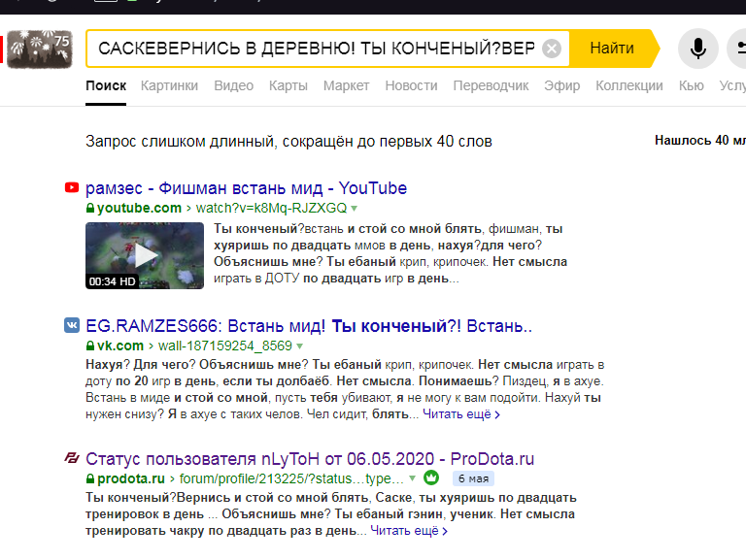Open the wall-187159254_8569 path link

(225, 346)
